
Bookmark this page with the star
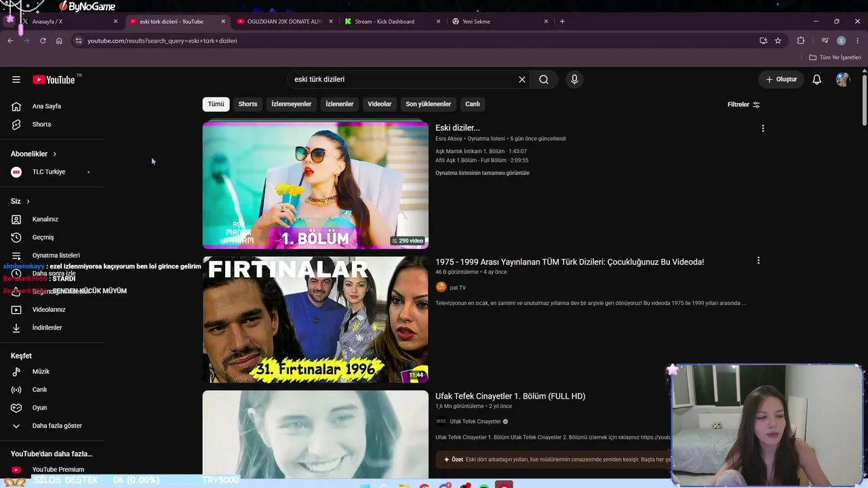[x=778, y=41]
